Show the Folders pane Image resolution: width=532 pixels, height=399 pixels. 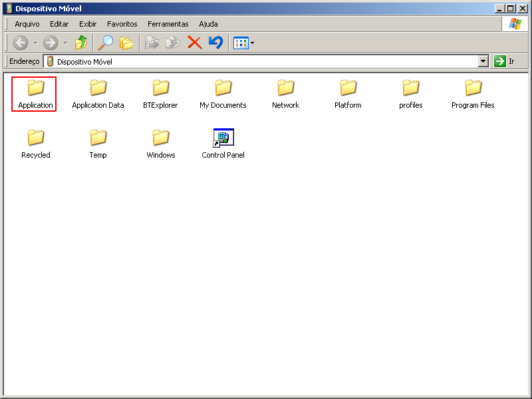[126, 43]
